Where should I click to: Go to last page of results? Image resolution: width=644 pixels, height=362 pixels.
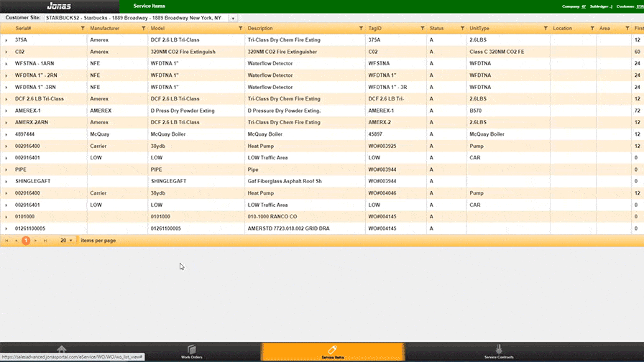(45, 241)
